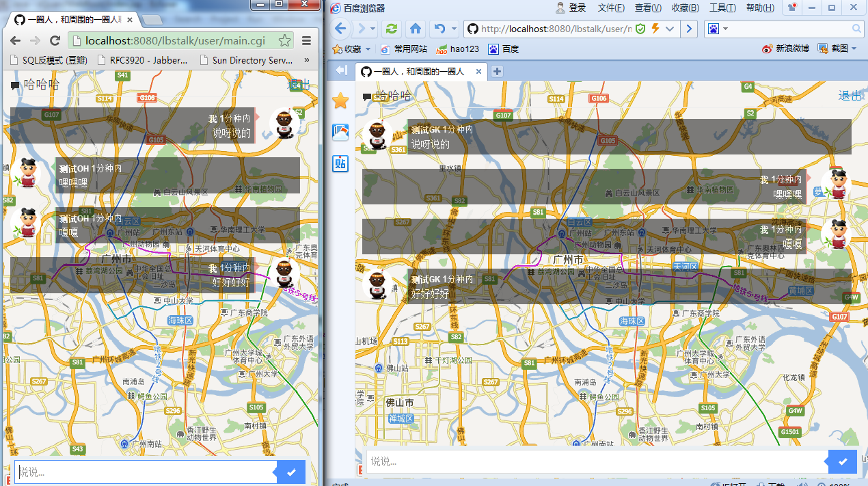Click the lightning speed mode icon
This screenshot has width=868, height=486.
tap(655, 29)
